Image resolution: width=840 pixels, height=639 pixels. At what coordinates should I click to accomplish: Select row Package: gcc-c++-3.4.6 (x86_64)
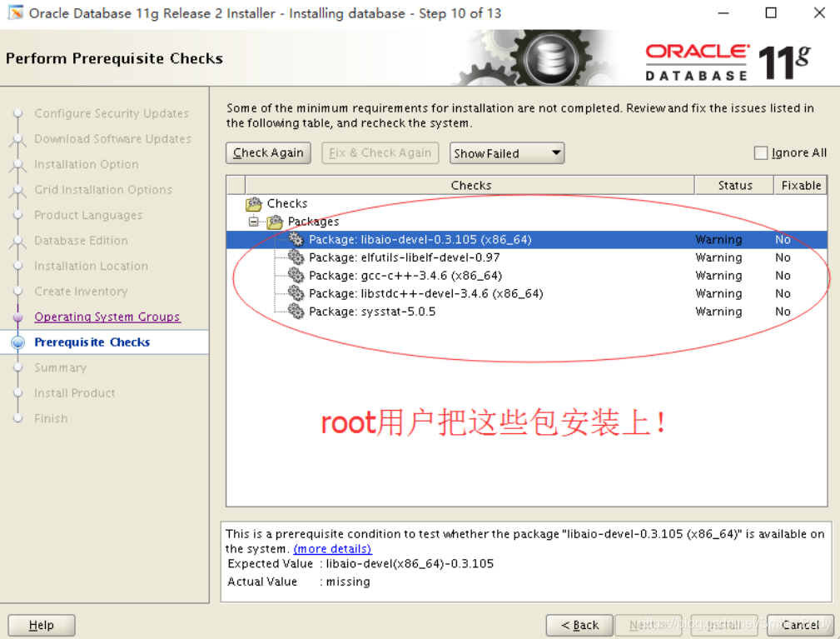pyautogui.click(x=527, y=276)
